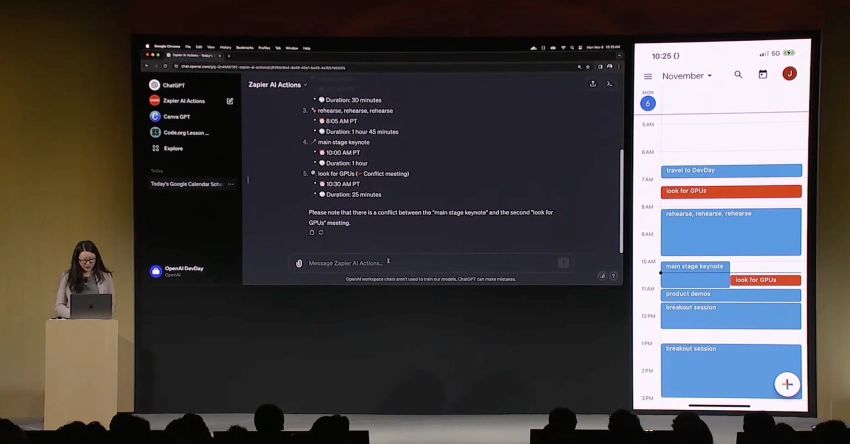Image resolution: width=850 pixels, height=444 pixels.
Task: Open the Edit menu in the menu bar
Action: coord(199,48)
